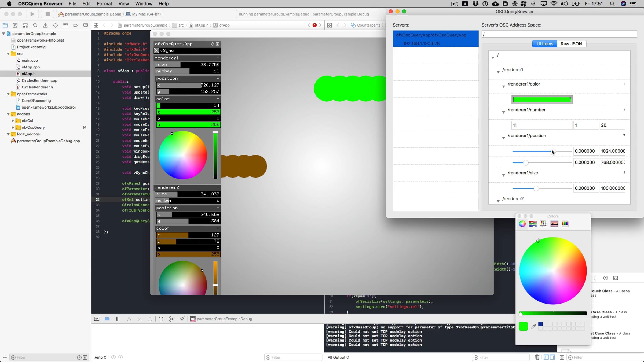Click the Step Out debug icon
This screenshot has width=644, height=362.
tap(150, 319)
